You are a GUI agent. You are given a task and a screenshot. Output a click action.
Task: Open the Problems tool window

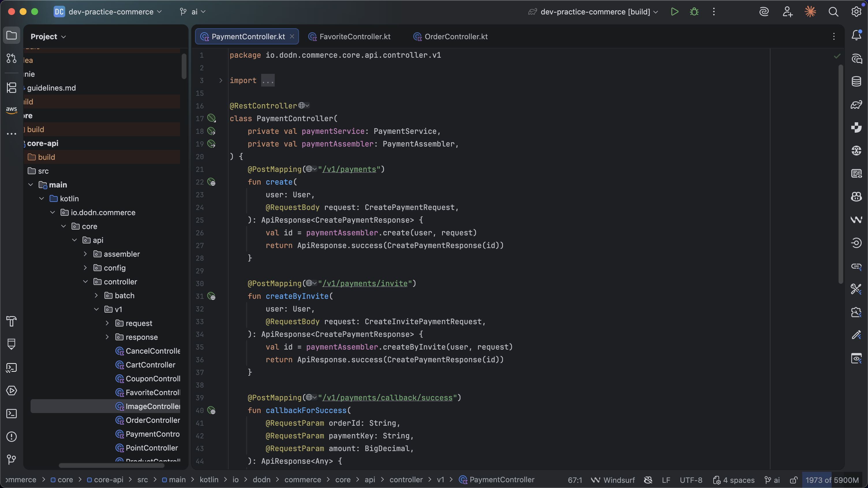click(12, 436)
